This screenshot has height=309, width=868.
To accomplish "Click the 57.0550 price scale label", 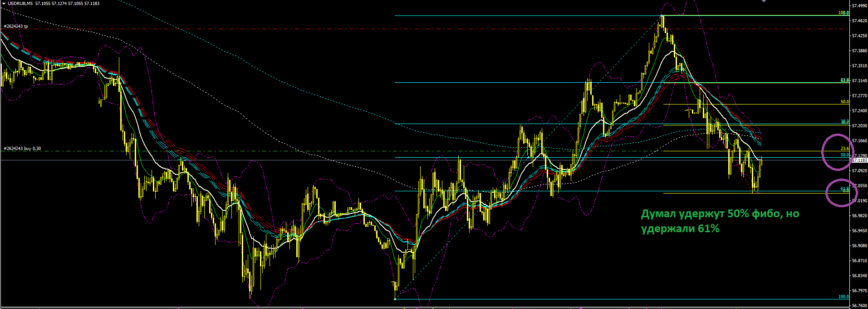I will click(x=859, y=186).
